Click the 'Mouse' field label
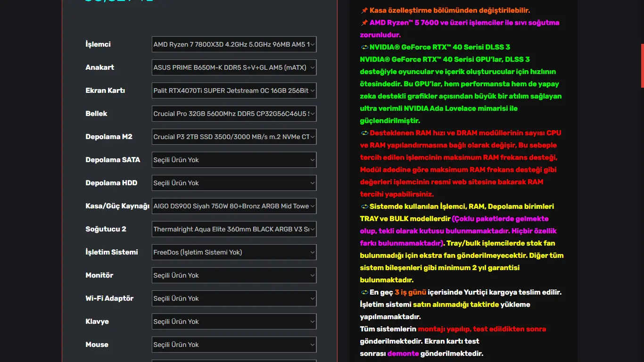644x362 pixels. point(97,345)
